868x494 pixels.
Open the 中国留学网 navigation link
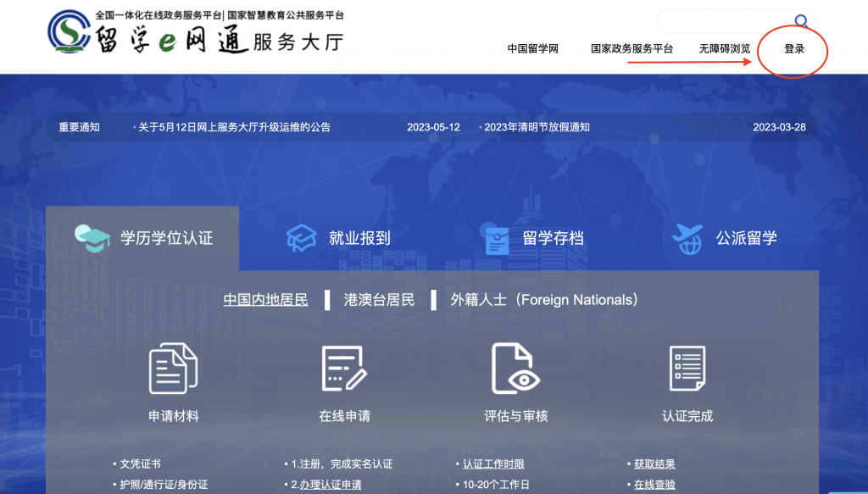click(x=532, y=49)
